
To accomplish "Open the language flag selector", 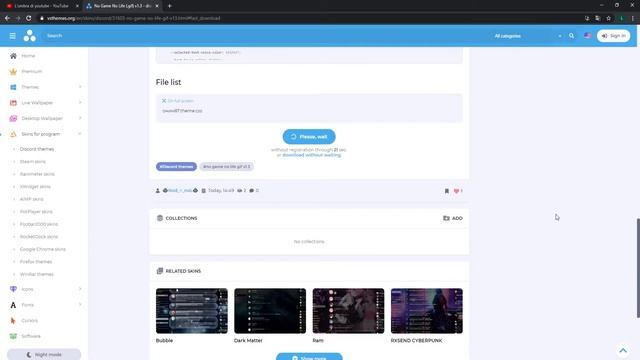I will pos(587,36).
